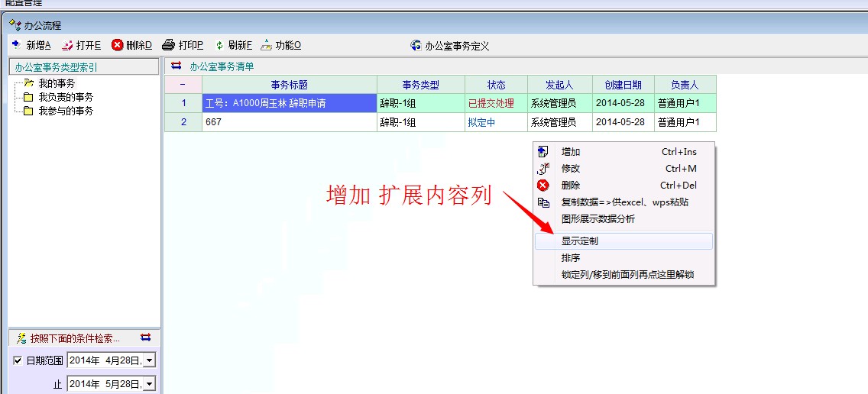The image size is (868, 394).
Task: Expand the start date dropdown for 4月28日
Action: point(149,360)
